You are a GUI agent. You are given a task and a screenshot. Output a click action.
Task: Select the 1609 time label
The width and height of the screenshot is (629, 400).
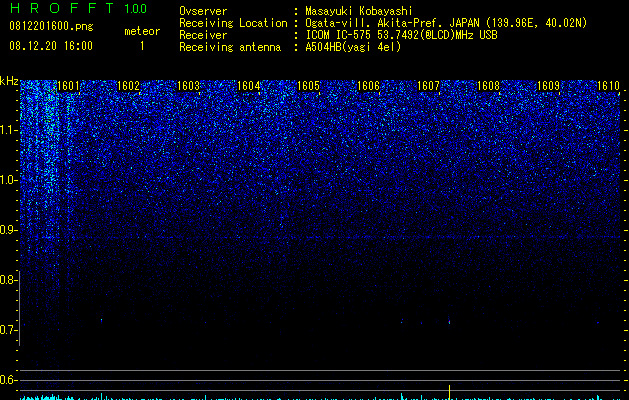click(x=548, y=86)
